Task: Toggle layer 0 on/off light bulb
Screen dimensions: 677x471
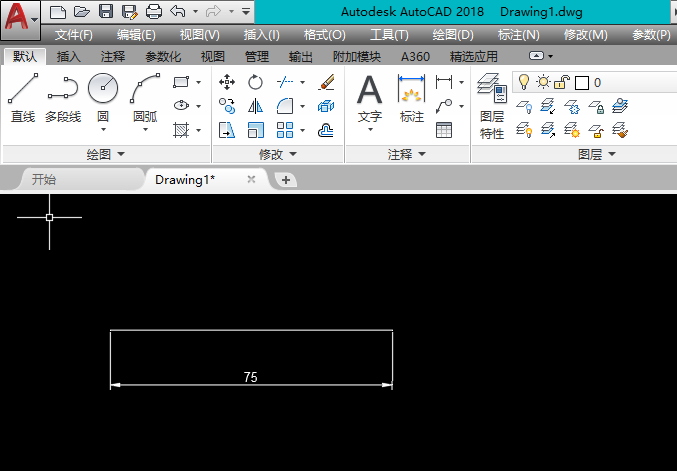Action: 524,82
